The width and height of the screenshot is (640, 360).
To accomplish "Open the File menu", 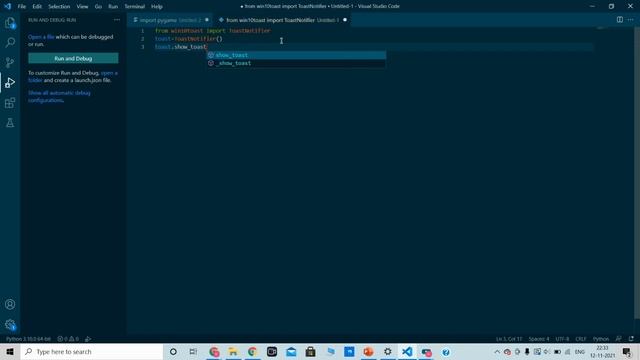I will coord(22,7).
